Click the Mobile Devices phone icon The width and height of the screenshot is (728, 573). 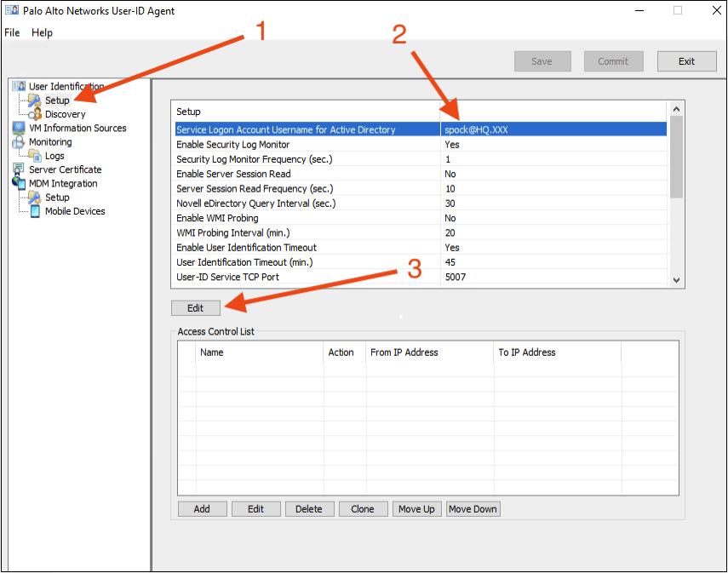(x=35, y=211)
